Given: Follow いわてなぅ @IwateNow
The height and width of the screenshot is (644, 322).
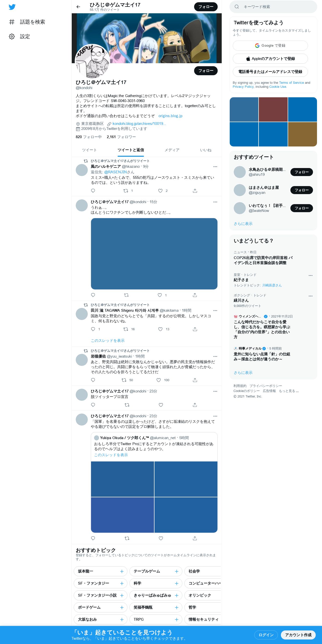Looking at the screenshot, I should pos(301,208).
